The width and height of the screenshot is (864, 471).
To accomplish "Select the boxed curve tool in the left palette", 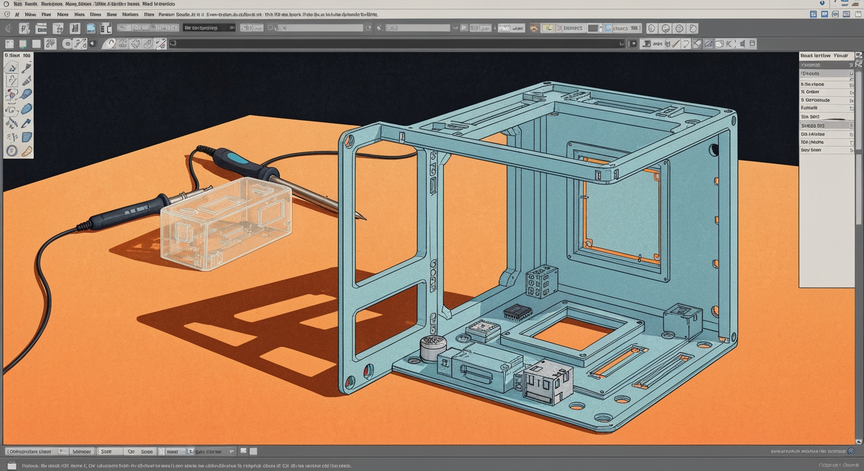I will 12,82.
